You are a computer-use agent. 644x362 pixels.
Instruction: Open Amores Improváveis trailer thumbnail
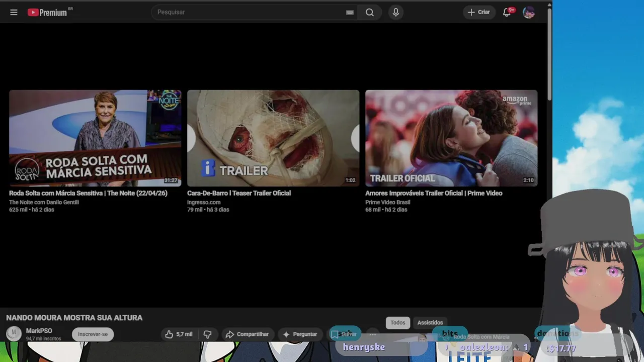[451, 138]
